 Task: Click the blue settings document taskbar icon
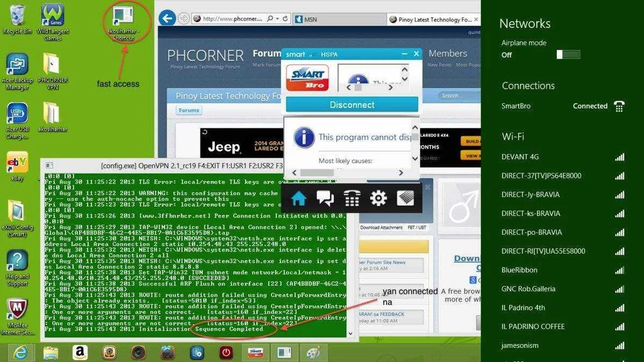(x=197, y=352)
